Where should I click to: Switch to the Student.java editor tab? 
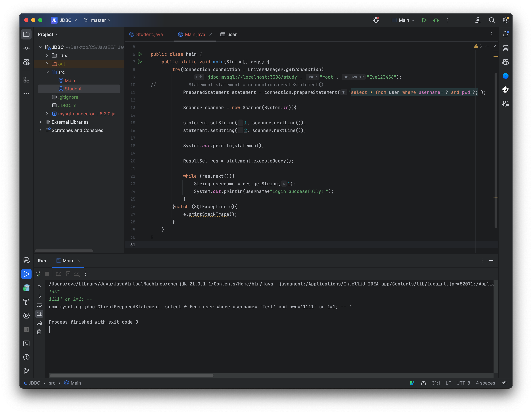coord(149,34)
